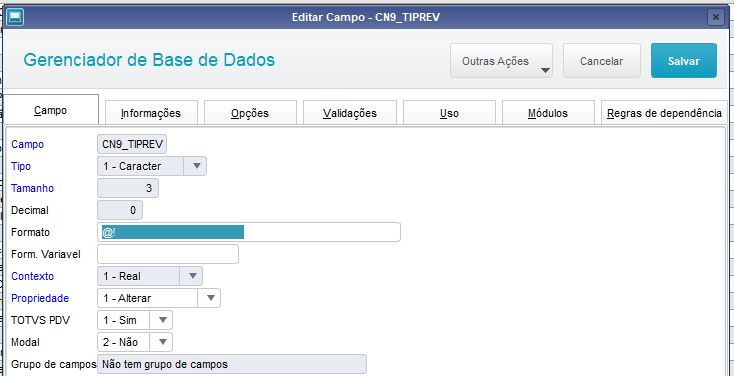
Task: Open the Outras Ações dropdown menu
Action: click(x=501, y=61)
